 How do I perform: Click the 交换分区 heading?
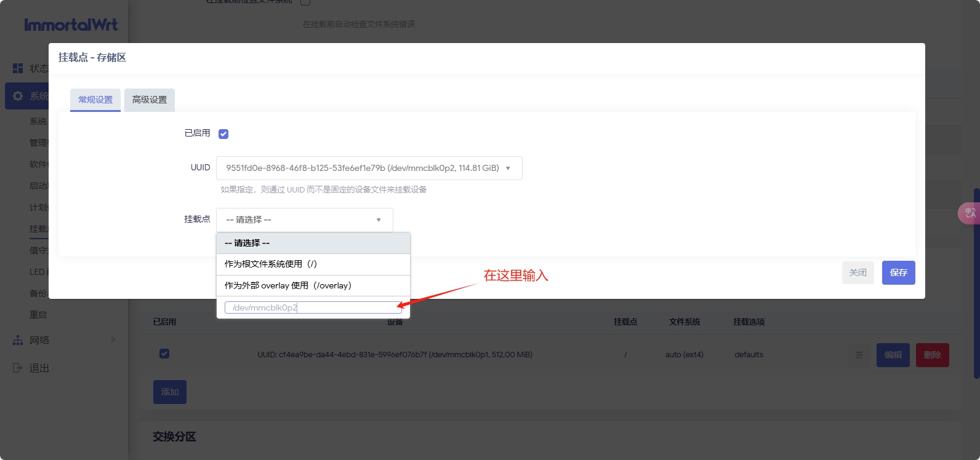[174, 437]
